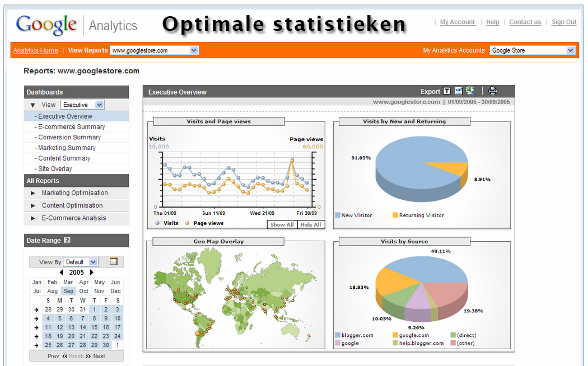Go to previous year arrow beside 2005
The image size is (588, 366).
[x=62, y=273]
